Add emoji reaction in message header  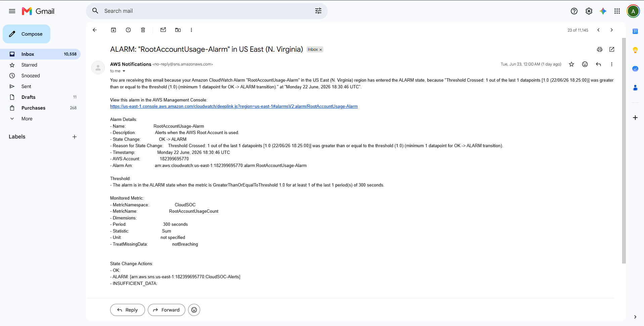pos(585,64)
